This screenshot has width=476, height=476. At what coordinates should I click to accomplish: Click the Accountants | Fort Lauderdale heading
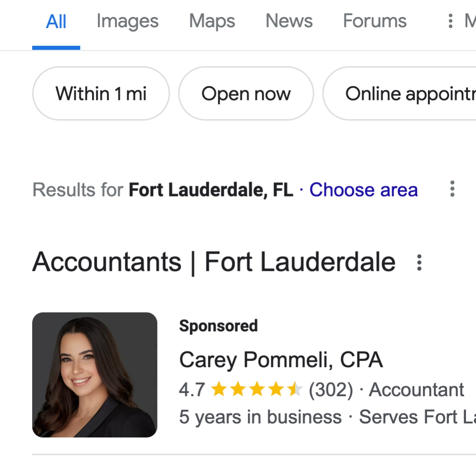coord(214,262)
